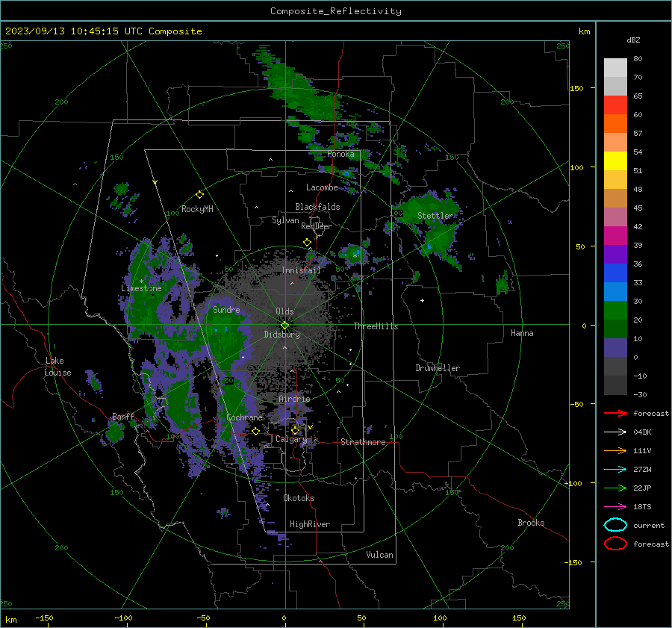Click the magenta 18TS arrow legend icon
672x628 pixels.
tap(615, 507)
